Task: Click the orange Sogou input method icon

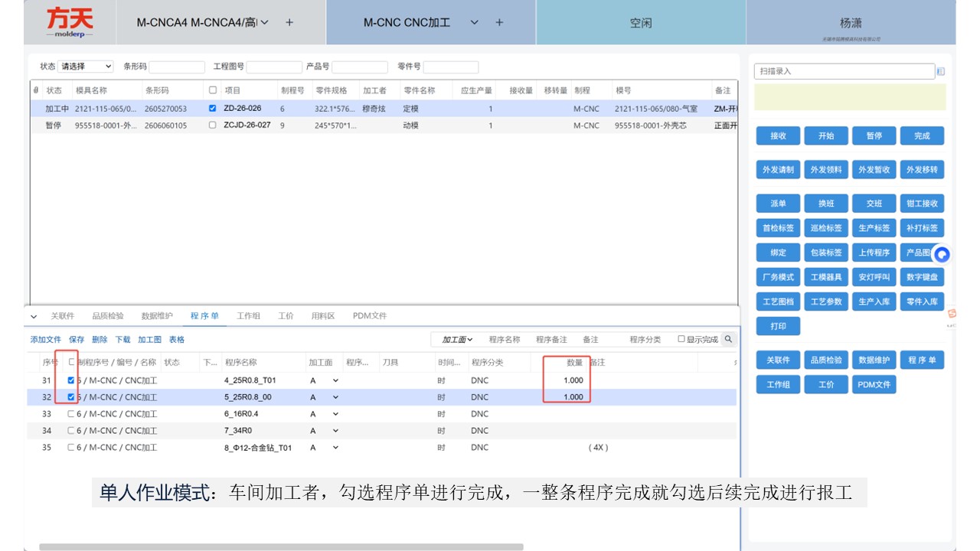Action: click(x=952, y=314)
